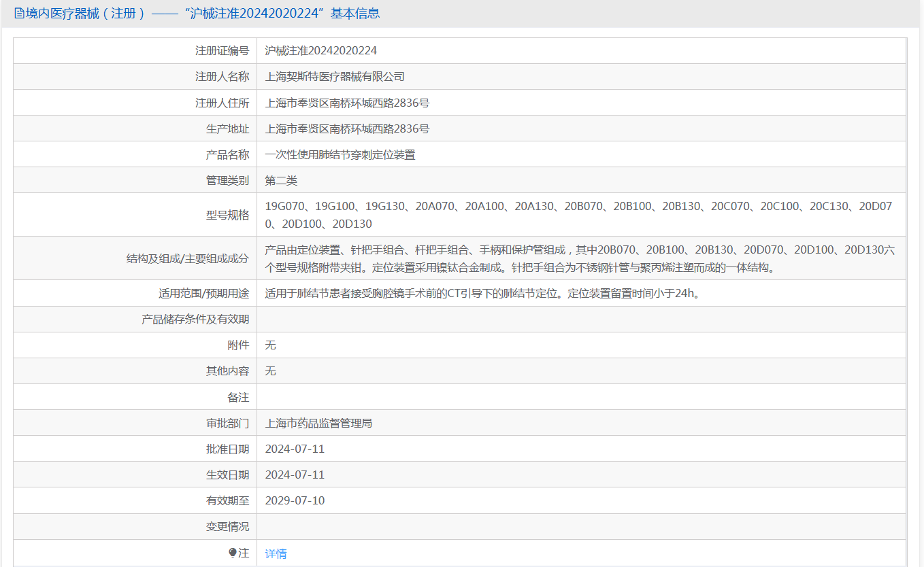Click the 附件 value 无
The image size is (924, 567).
(x=270, y=345)
